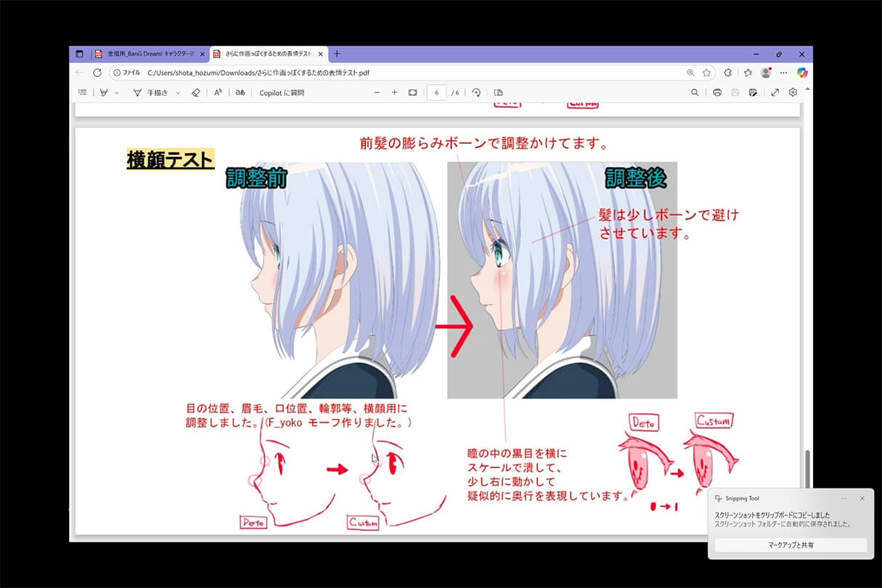Open PDF settings gear icon

(x=793, y=93)
